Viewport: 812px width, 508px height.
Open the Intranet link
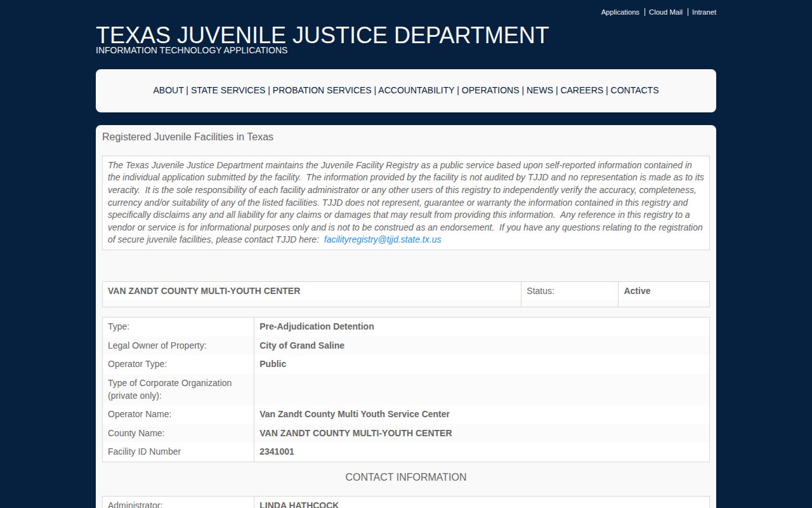(x=704, y=12)
